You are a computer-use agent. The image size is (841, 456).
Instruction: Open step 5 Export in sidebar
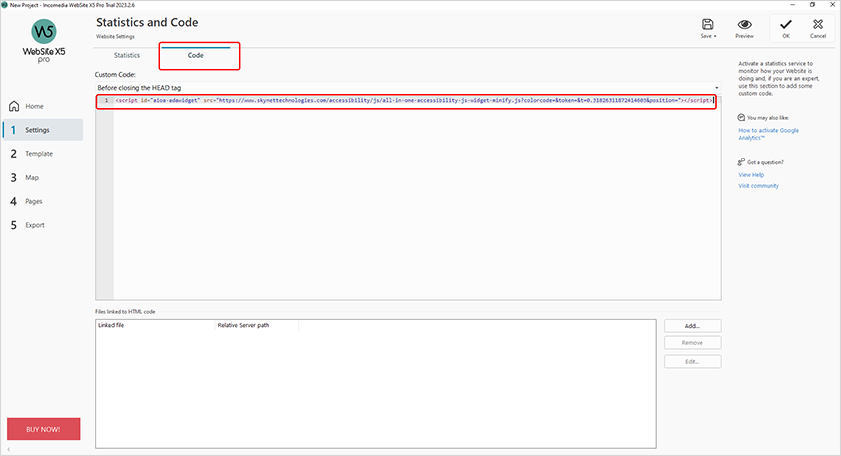[x=35, y=225]
